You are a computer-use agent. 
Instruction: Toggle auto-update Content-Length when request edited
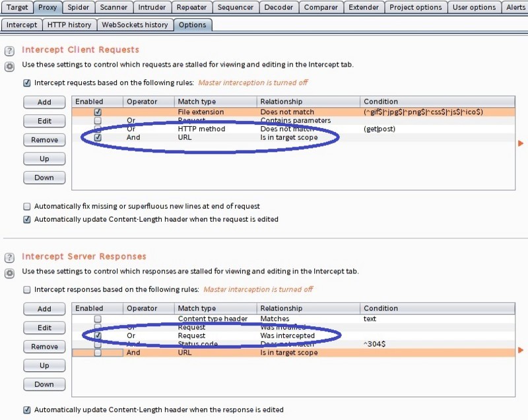(27, 220)
